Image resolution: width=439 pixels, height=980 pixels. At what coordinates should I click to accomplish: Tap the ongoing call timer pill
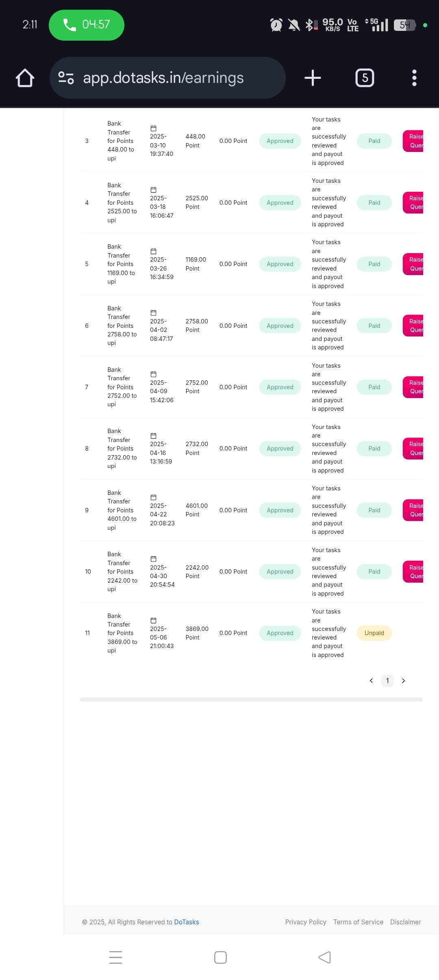click(x=87, y=25)
